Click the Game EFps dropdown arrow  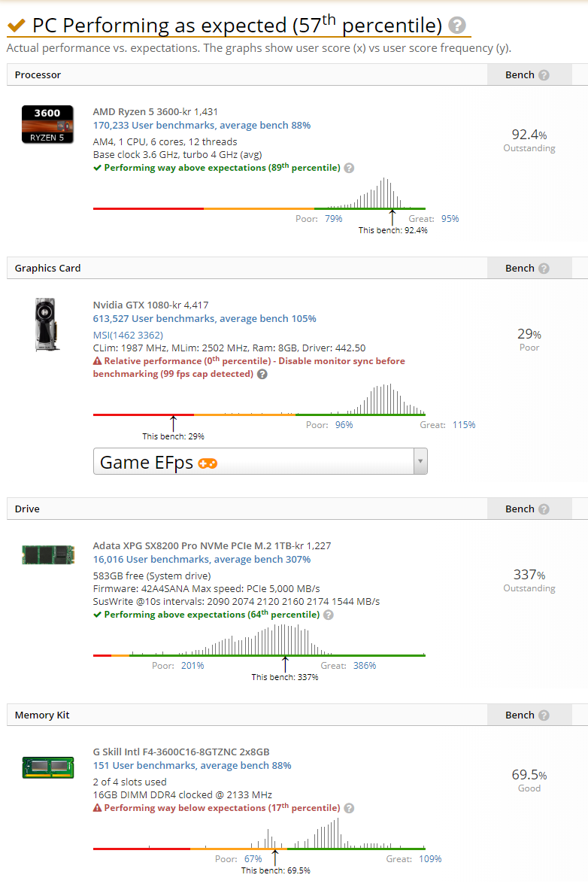(x=421, y=461)
